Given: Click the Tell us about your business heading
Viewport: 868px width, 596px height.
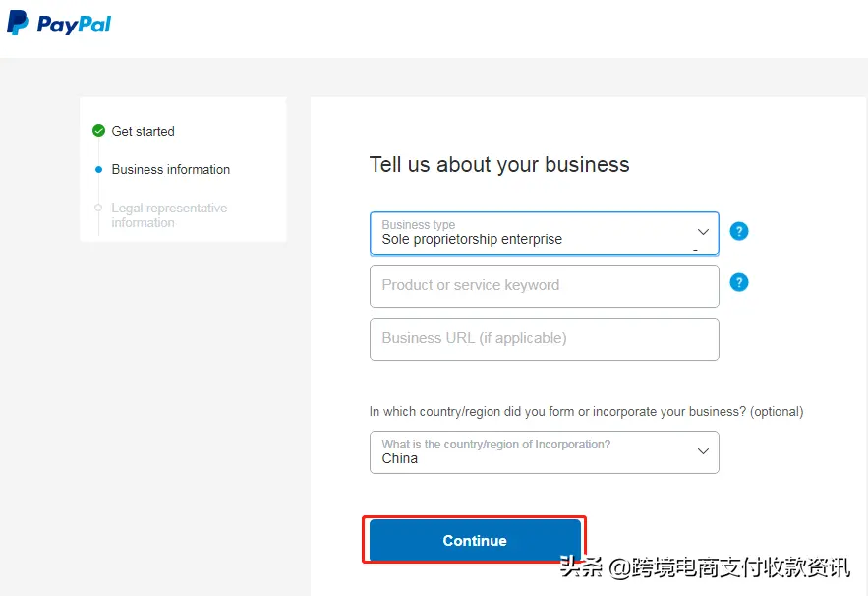Looking at the screenshot, I should click(x=499, y=165).
